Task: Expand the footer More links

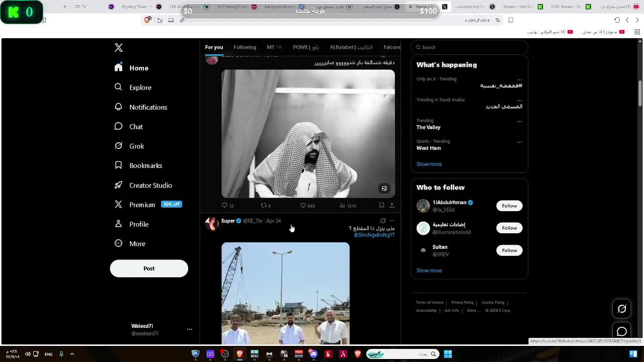Action: (x=473, y=310)
